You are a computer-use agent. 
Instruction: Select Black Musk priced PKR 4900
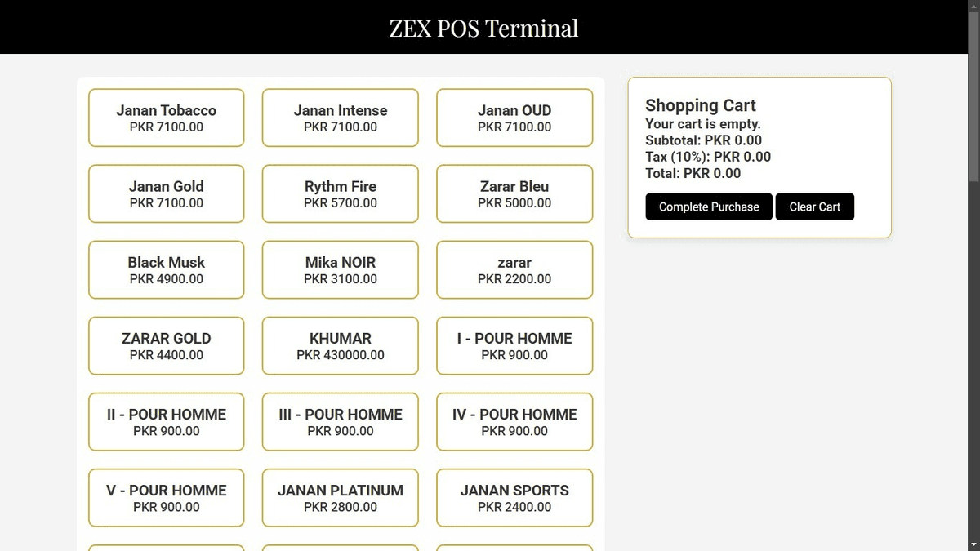click(166, 269)
